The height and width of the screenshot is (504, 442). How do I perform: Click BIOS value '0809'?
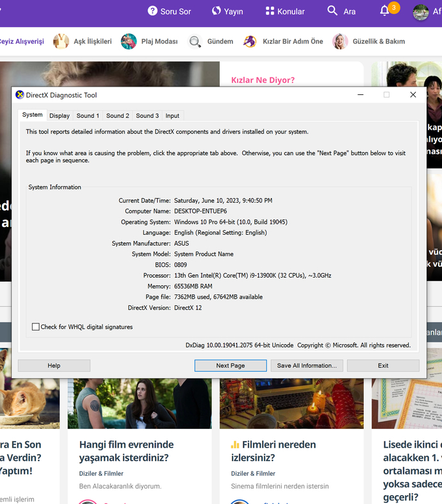(x=181, y=265)
